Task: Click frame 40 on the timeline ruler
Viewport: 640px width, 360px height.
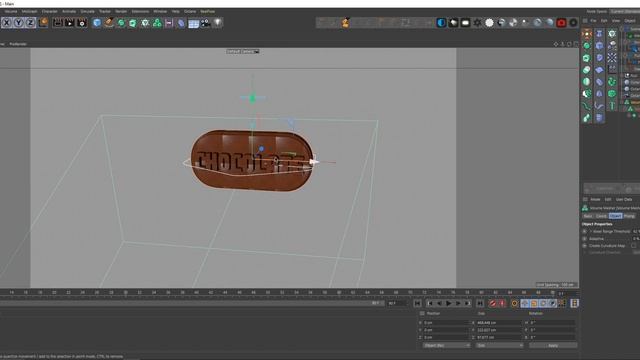Action: (x=196, y=293)
